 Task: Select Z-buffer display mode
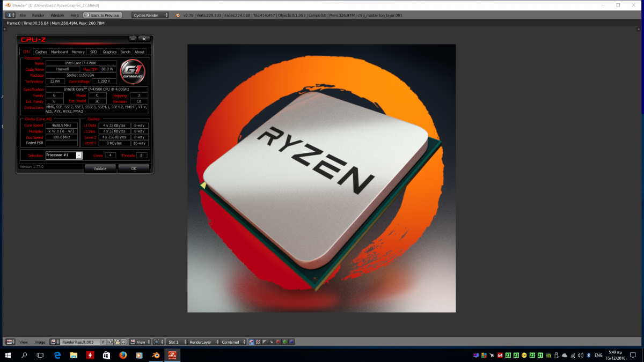point(271,342)
